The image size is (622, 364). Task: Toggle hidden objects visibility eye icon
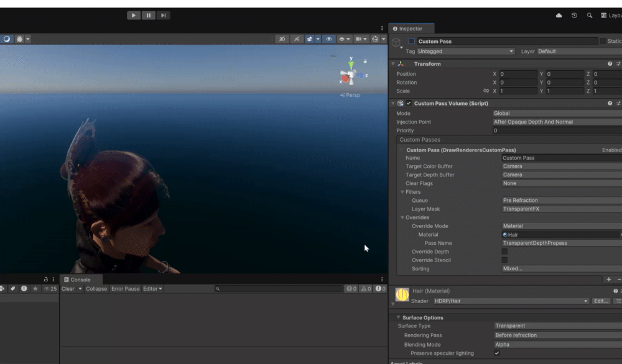pyautogui.click(x=329, y=39)
